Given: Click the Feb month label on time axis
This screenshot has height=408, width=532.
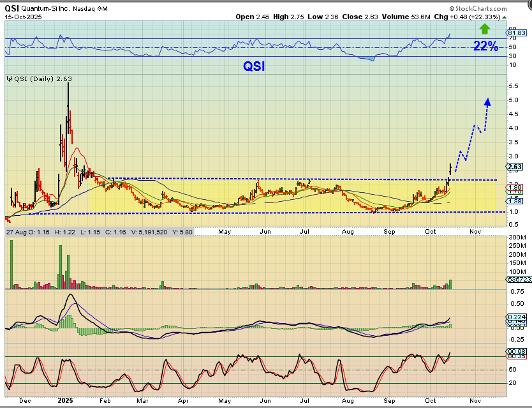Looking at the screenshot, I should click(x=105, y=401).
